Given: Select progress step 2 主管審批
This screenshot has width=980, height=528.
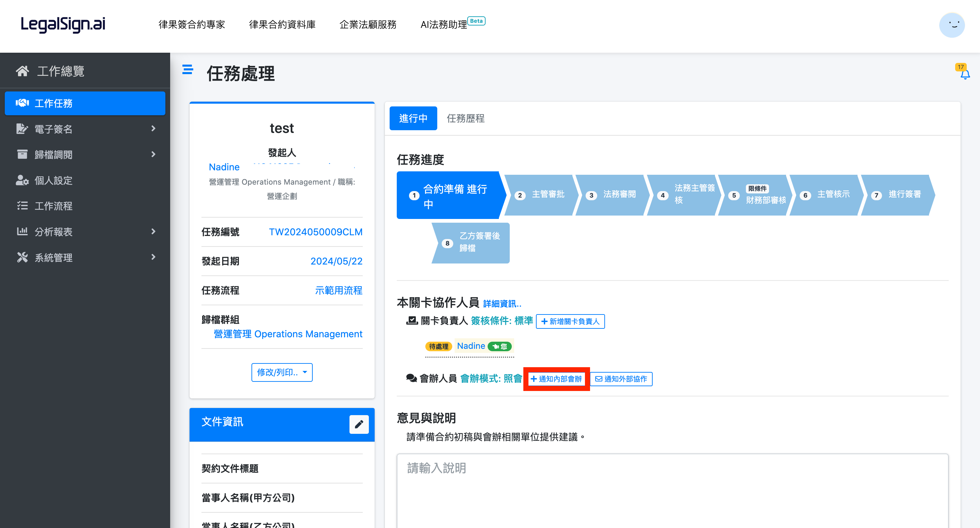Looking at the screenshot, I should (541, 195).
